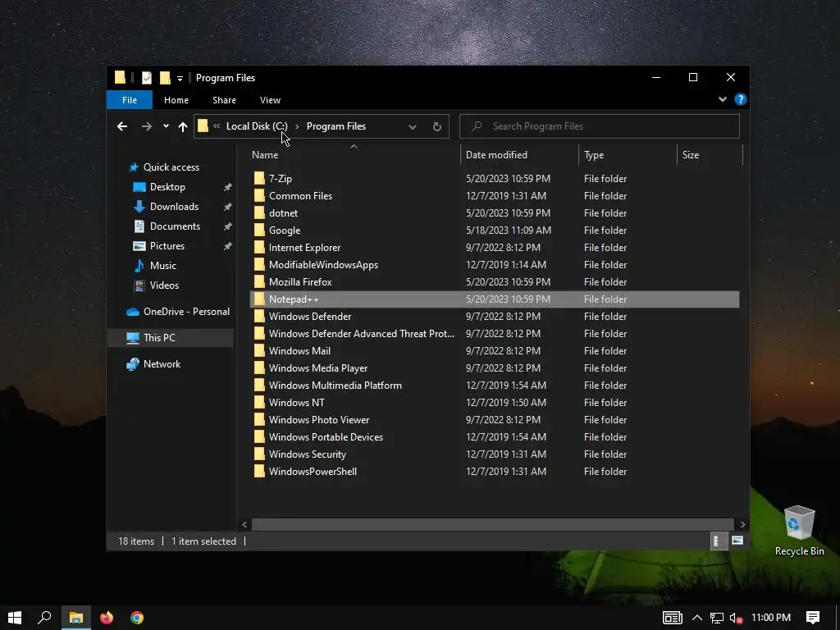Select the ModifiableWindowsApps folder

[x=323, y=265]
